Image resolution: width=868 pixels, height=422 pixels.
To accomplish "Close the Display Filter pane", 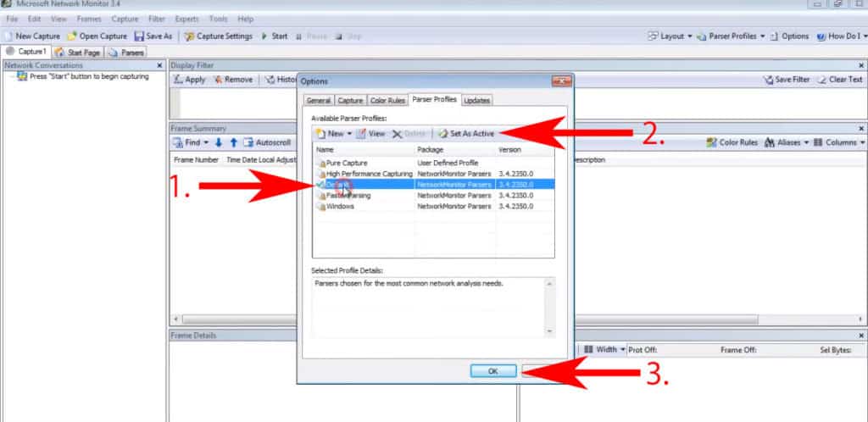I will pyautogui.click(x=861, y=65).
